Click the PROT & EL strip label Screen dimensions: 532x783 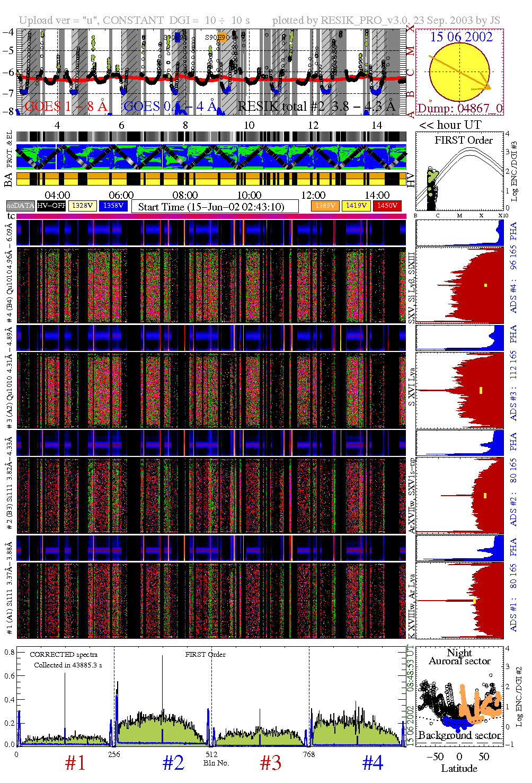coord(9,150)
